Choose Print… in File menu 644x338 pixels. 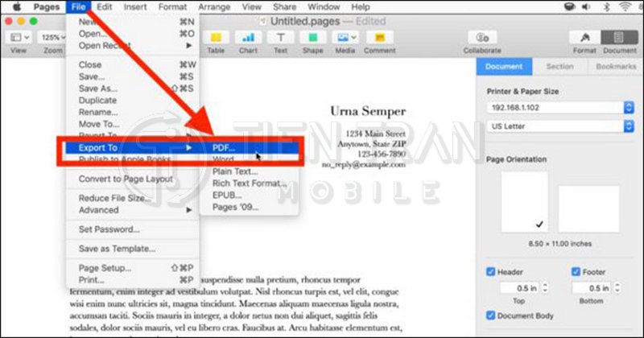(x=133, y=280)
